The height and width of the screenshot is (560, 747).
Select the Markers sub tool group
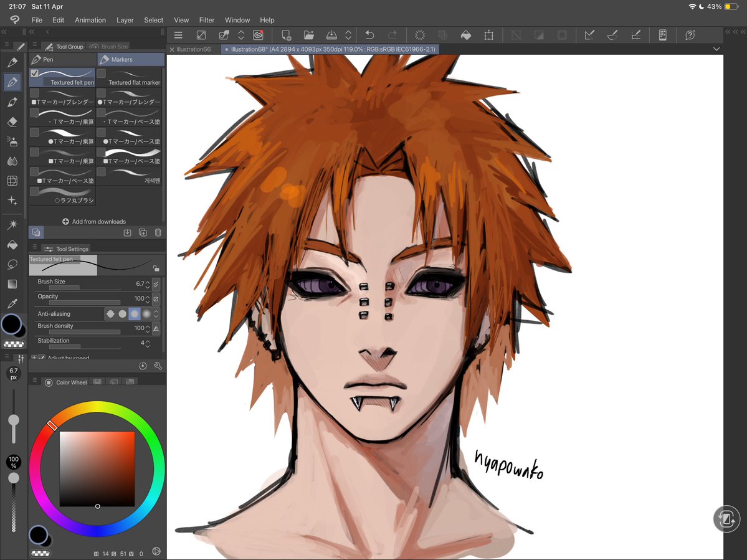pos(131,60)
